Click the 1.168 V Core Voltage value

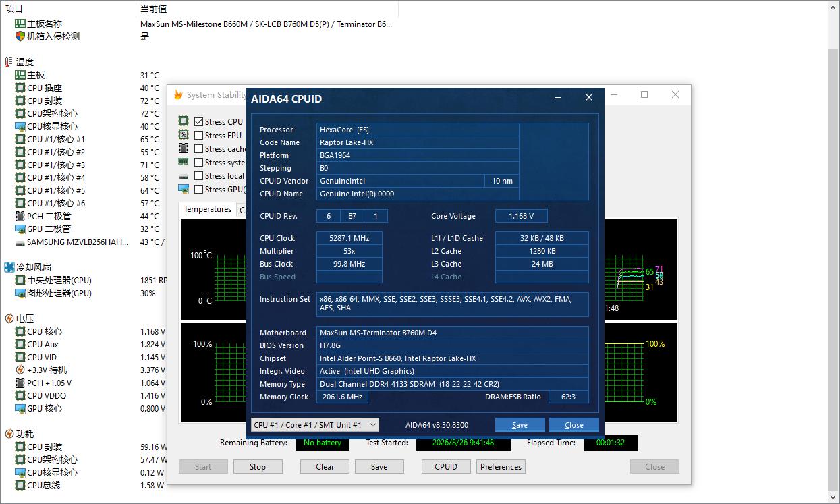coord(521,216)
